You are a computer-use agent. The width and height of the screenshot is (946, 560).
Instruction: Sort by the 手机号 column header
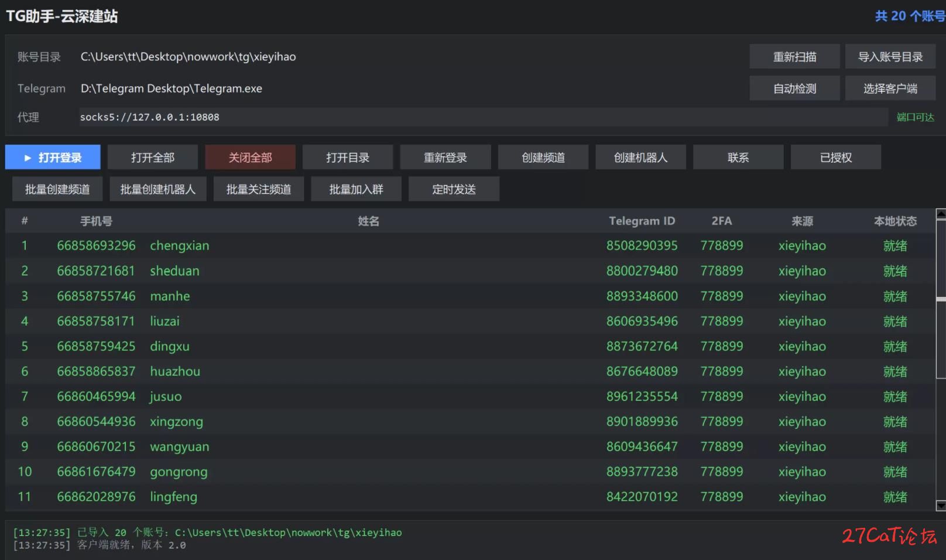click(96, 221)
